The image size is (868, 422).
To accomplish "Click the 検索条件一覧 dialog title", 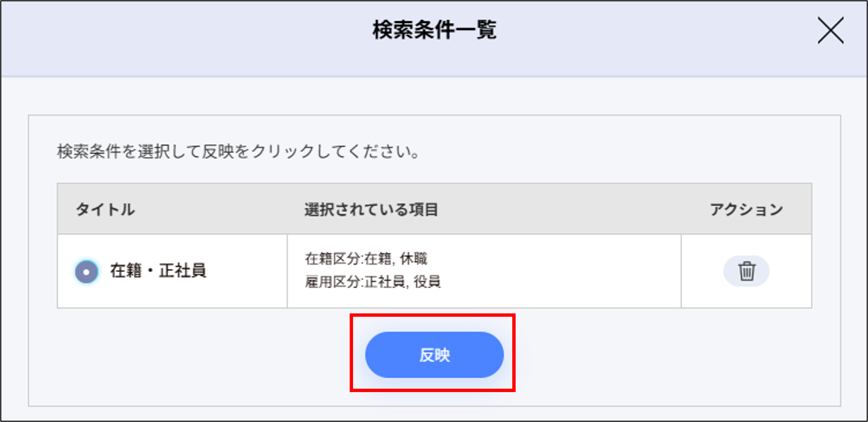I will 434,30.
